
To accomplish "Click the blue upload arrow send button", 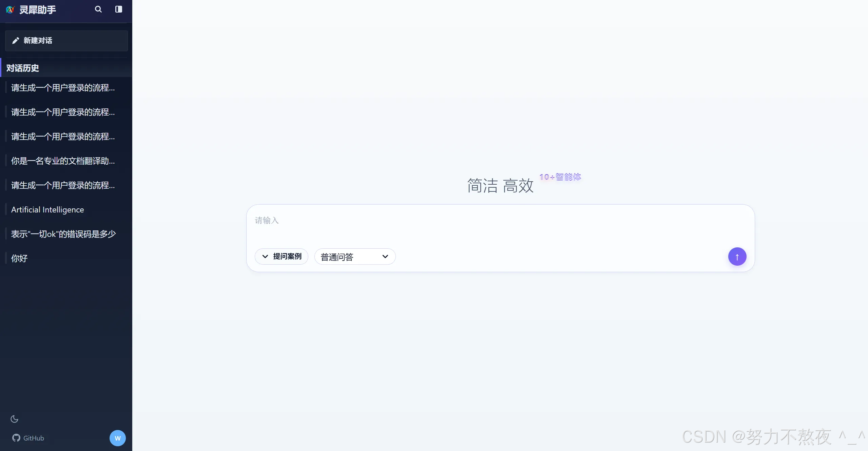I will coord(737,257).
